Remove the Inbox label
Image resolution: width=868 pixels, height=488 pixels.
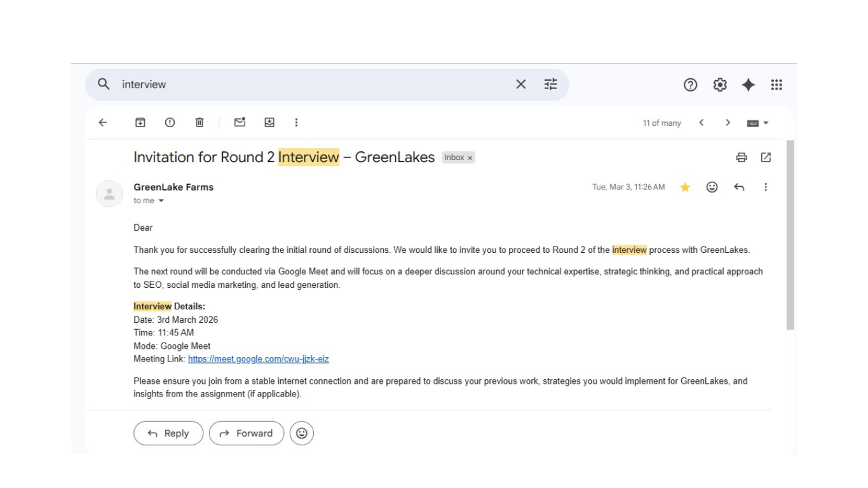(x=470, y=158)
